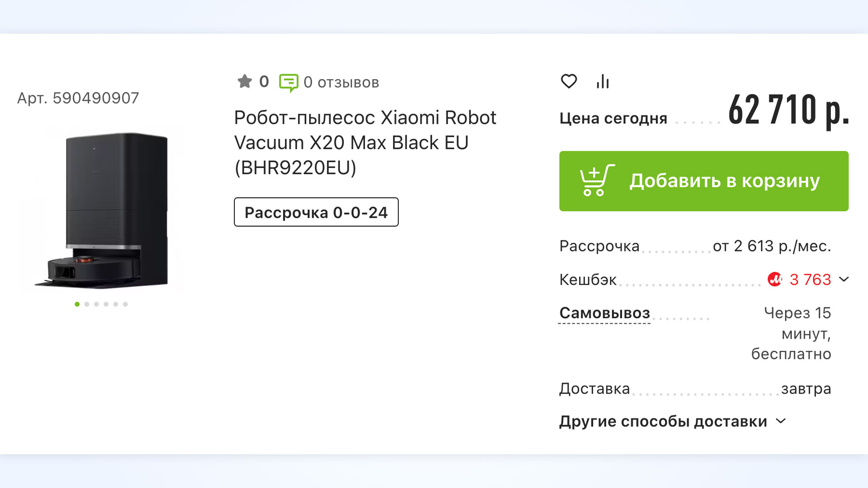Click the "Рассрочка 0-0-24" badge
This screenshot has width=868, height=488.
(316, 212)
